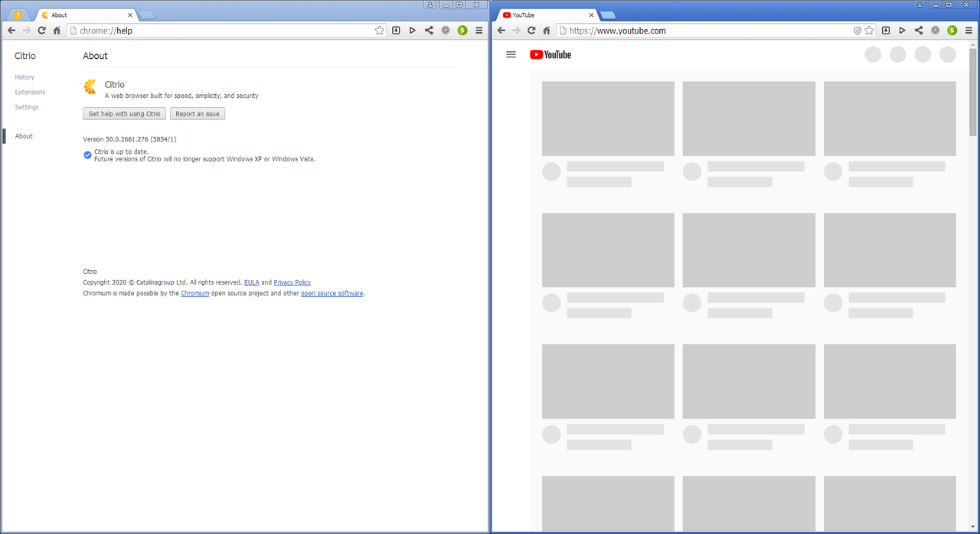This screenshot has height=534, width=980.
Task: Click green dollar icon in About window
Action: pos(462,31)
